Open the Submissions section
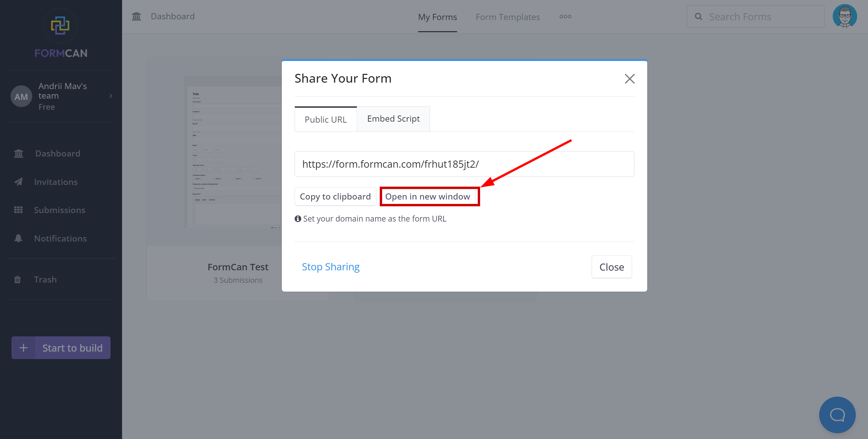The width and height of the screenshot is (868, 439). tap(59, 209)
